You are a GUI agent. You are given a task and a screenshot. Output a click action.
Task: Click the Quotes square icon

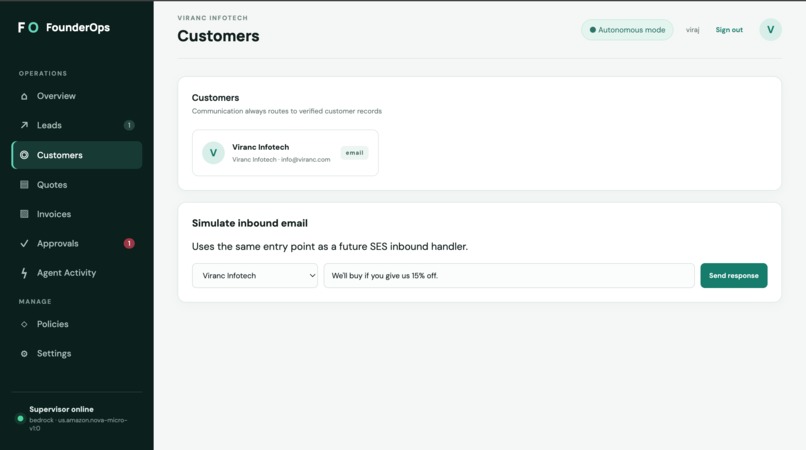coord(24,185)
